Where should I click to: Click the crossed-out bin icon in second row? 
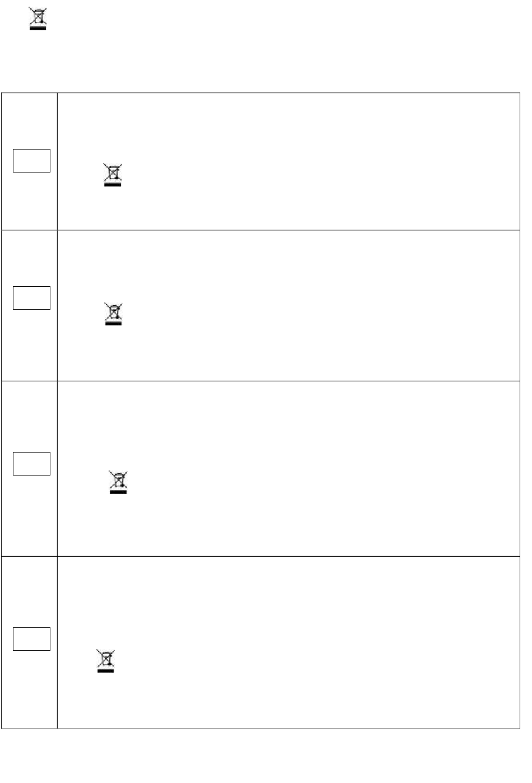pos(114,314)
